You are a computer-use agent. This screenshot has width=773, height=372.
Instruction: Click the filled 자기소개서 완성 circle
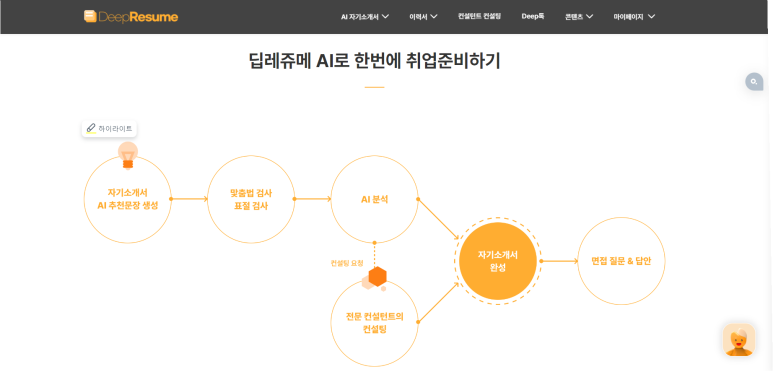point(498,261)
